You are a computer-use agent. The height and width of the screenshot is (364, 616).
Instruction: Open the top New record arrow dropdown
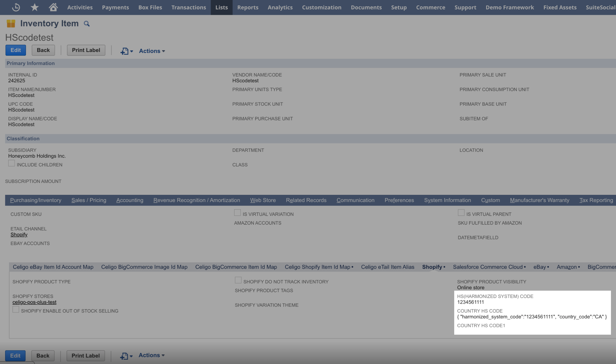(x=132, y=51)
